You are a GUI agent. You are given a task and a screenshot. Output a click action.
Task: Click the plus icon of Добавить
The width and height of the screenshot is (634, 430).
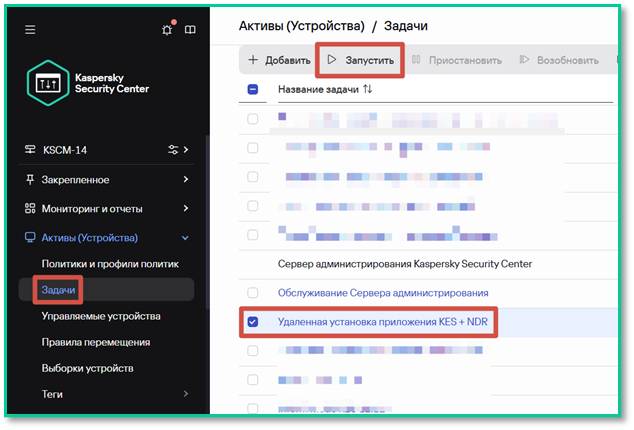tap(253, 60)
